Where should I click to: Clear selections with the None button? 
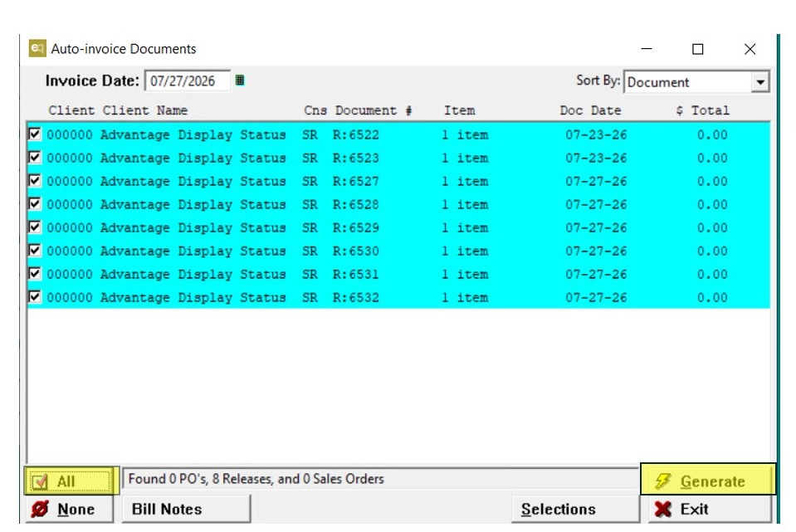(x=69, y=509)
